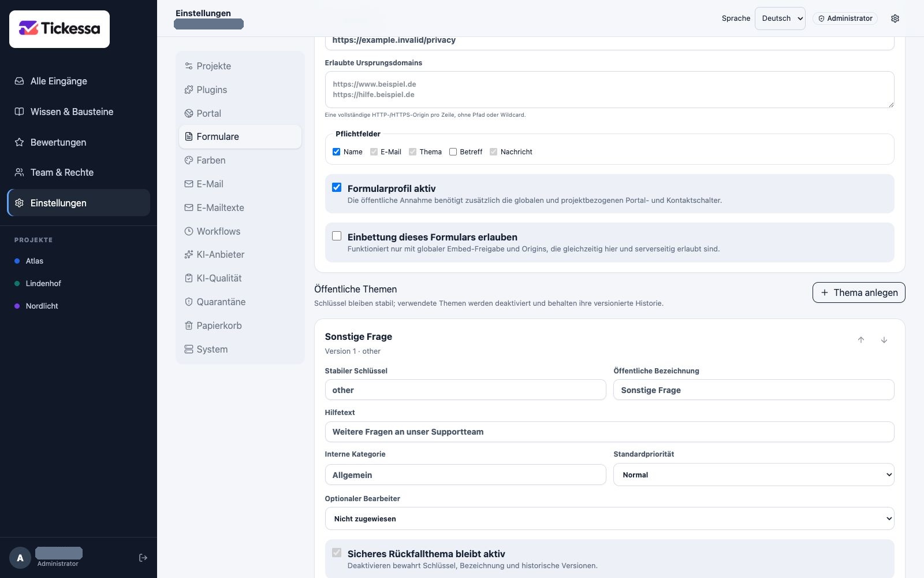Click the Thema anlegen button
Image resolution: width=924 pixels, height=578 pixels.
[x=859, y=292]
